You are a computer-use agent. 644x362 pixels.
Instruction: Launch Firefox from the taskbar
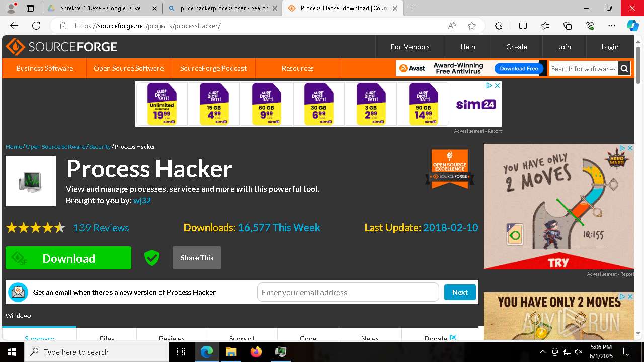[x=256, y=352]
